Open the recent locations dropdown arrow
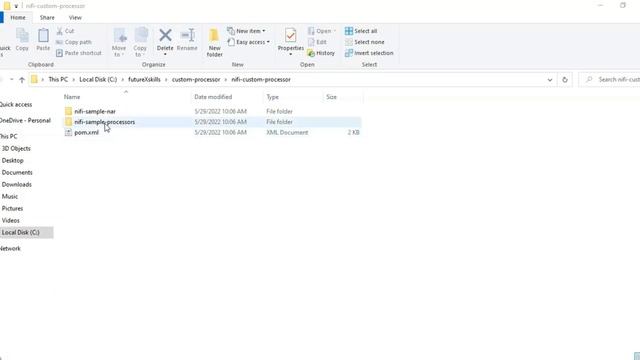This screenshot has height=360, width=640. (12, 80)
